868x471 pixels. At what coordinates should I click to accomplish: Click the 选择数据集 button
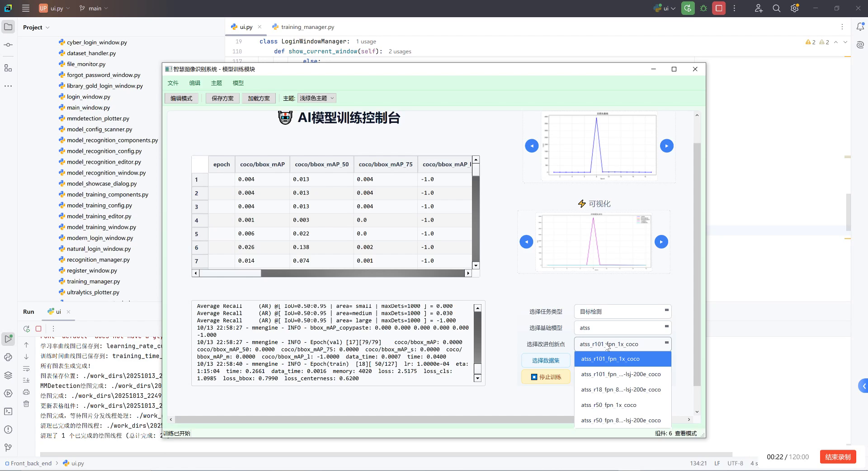[x=546, y=360]
